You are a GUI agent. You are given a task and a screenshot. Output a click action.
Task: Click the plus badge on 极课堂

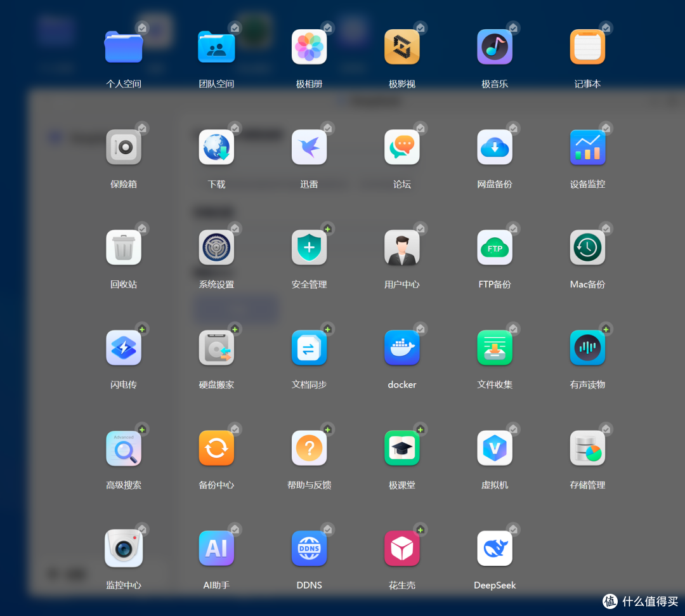421,429
